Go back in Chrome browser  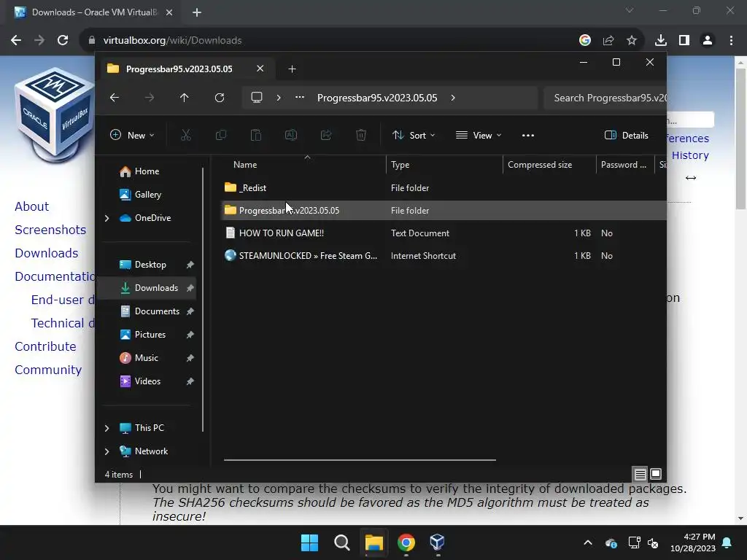pyautogui.click(x=16, y=41)
